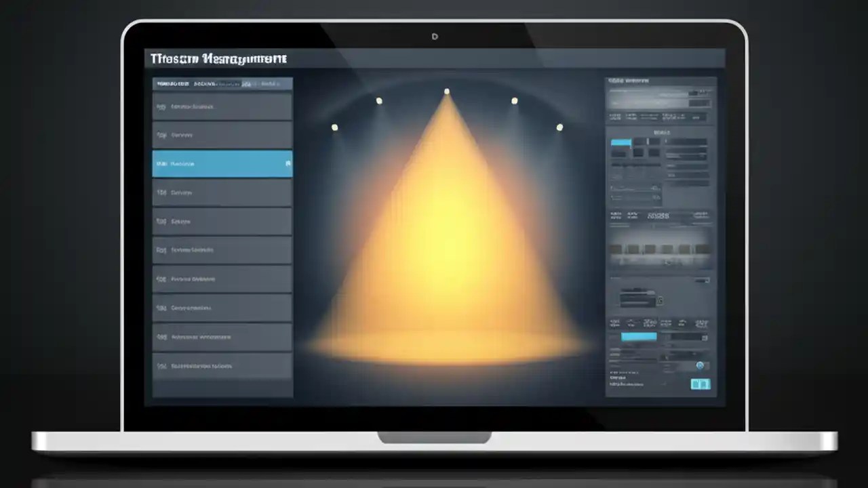Screen dimensions: 868x488
Task: Click the icon beside the second sidebar entry
Action: coord(161,135)
